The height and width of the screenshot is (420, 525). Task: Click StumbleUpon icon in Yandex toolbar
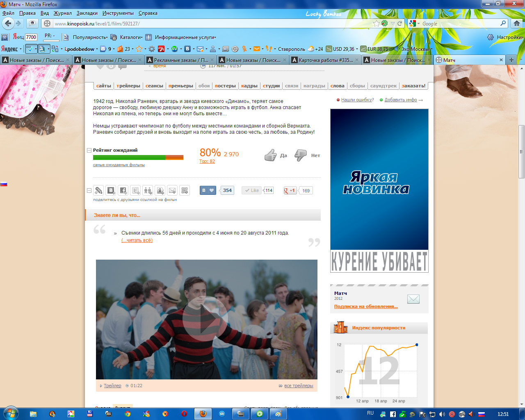click(174, 49)
